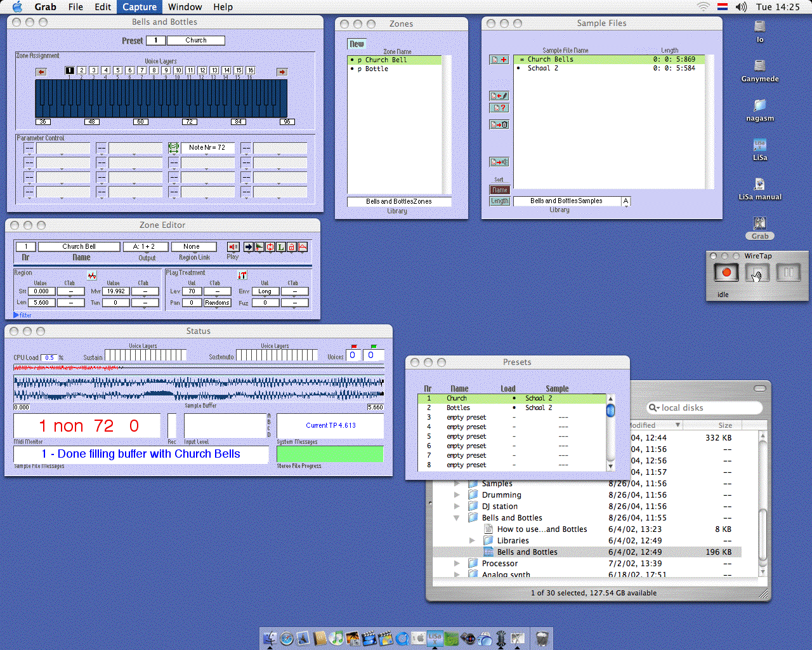This screenshot has width=812, height=650.
Task: Click the red record button in WireTap
Action: [726, 273]
